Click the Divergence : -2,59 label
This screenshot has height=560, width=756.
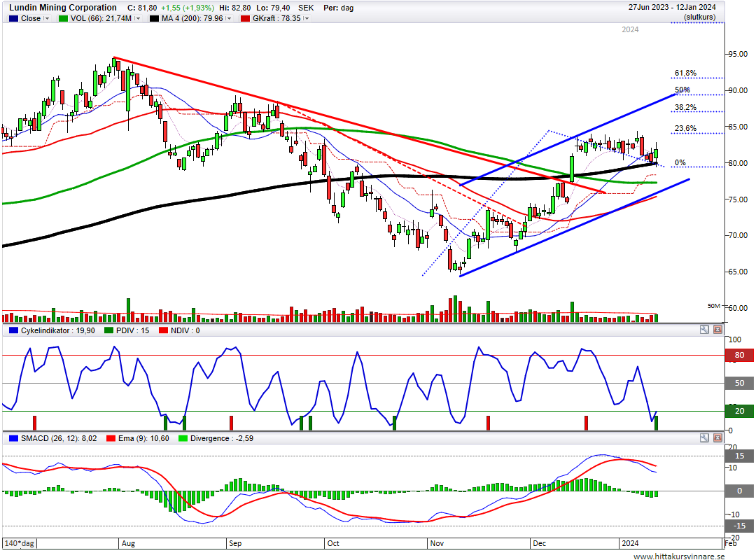(222, 438)
